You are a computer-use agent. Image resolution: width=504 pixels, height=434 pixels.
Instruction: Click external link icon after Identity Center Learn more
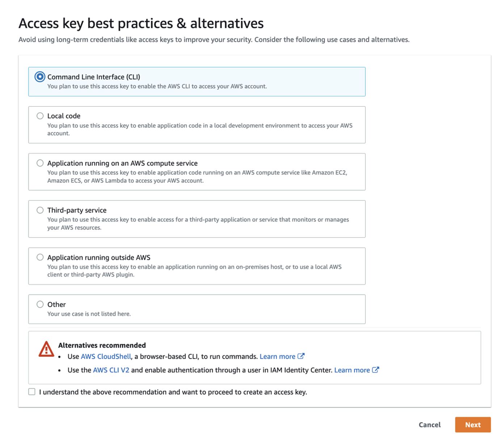(x=375, y=370)
